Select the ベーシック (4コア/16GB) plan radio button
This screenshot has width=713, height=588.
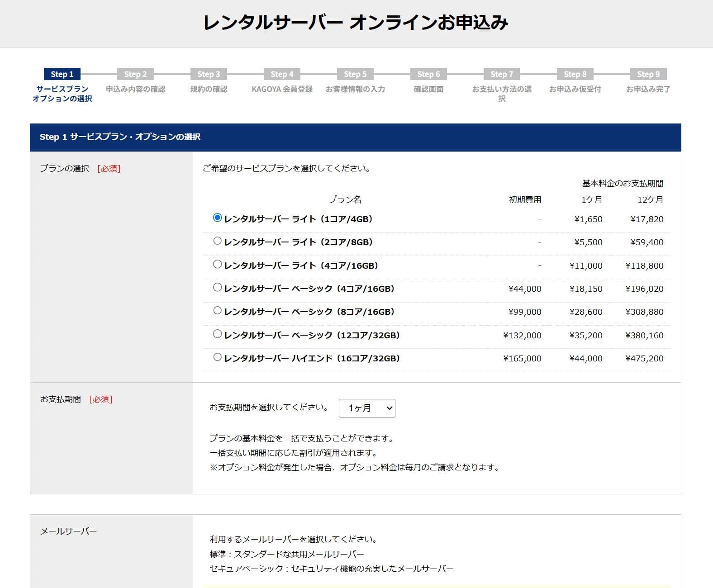click(x=217, y=287)
